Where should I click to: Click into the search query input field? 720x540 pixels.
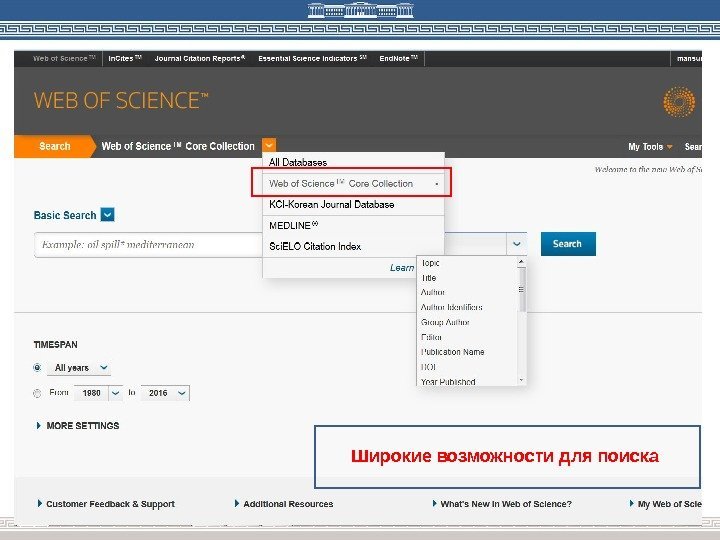(x=148, y=245)
